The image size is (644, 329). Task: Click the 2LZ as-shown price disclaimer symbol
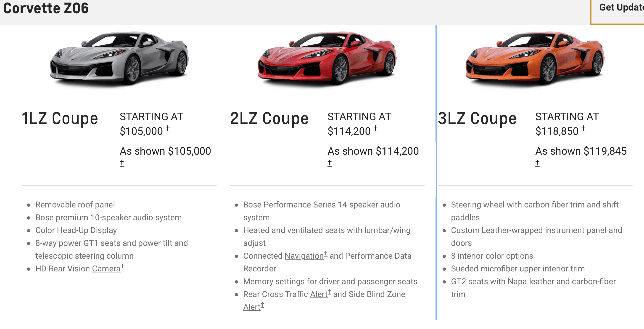(x=330, y=163)
